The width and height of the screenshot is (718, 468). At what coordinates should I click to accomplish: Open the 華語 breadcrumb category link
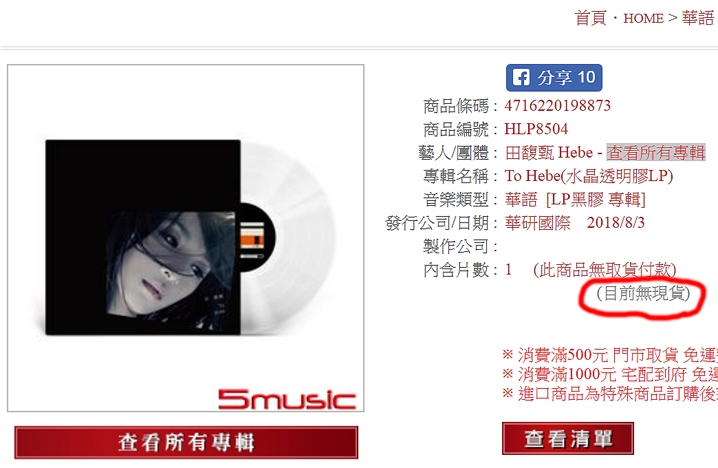[x=697, y=18]
